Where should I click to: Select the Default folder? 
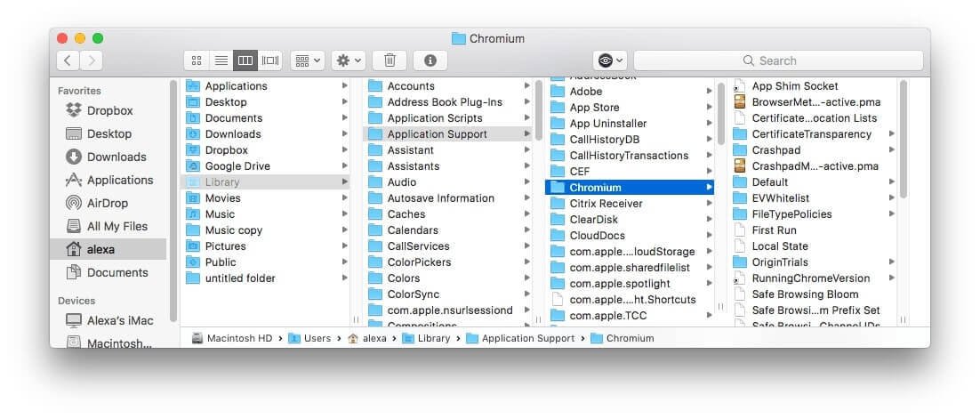coord(815,182)
